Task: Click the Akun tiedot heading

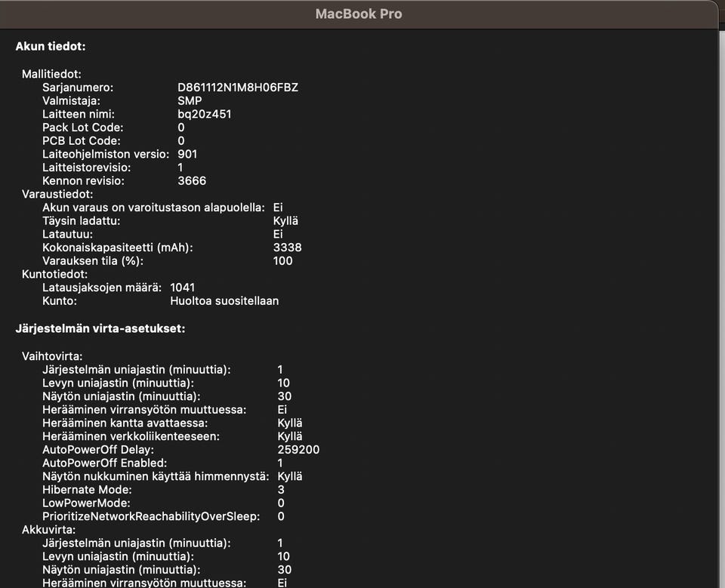Action: pos(51,46)
